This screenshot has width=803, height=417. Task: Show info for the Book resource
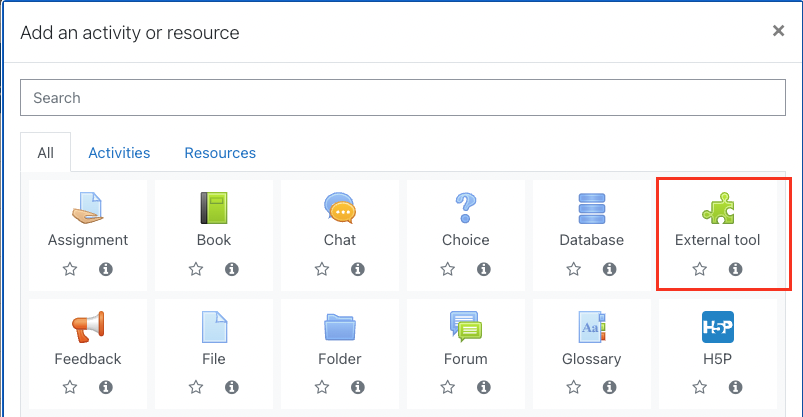(x=232, y=269)
